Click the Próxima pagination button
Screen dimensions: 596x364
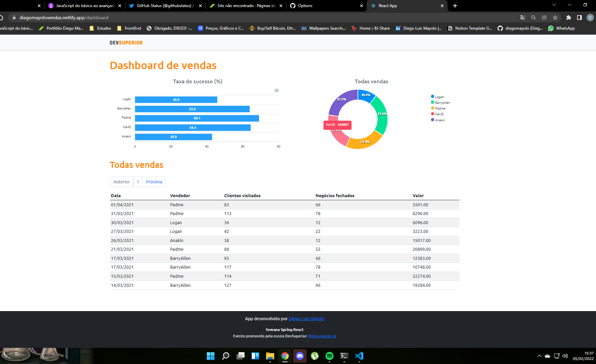pyautogui.click(x=154, y=182)
